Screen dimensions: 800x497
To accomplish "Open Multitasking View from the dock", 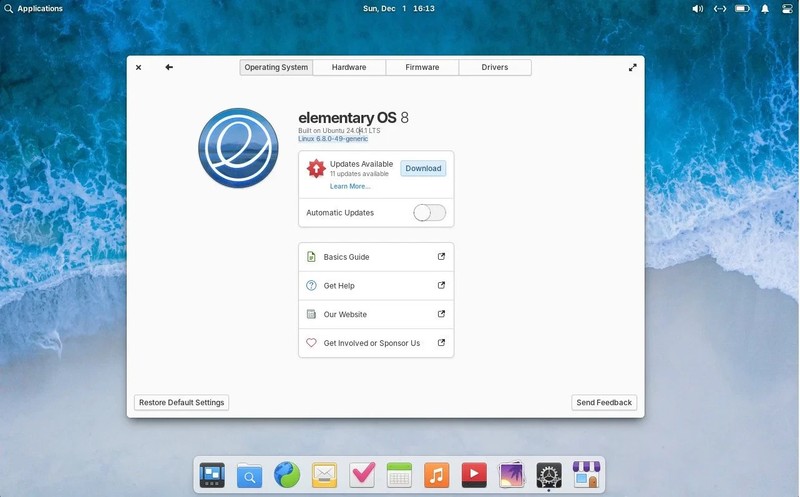I will 212,475.
